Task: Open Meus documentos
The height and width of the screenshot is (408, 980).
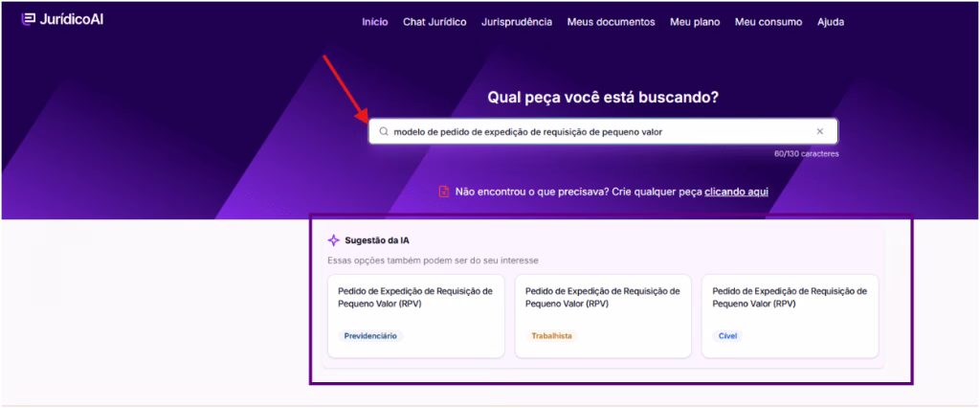Action: click(x=612, y=22)
